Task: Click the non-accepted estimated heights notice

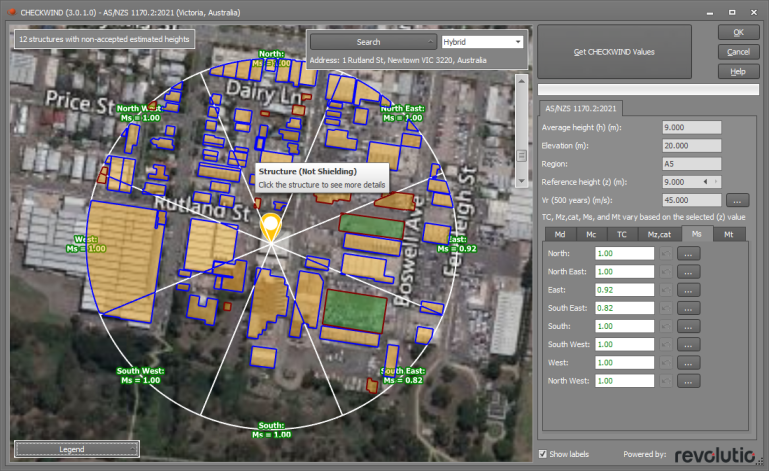Action: (x=104, y=39)
